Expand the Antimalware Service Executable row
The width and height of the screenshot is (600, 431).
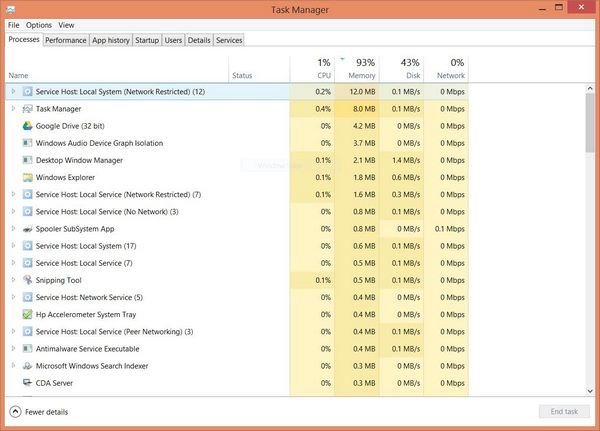pyautogui.click(x=13, y=348)
